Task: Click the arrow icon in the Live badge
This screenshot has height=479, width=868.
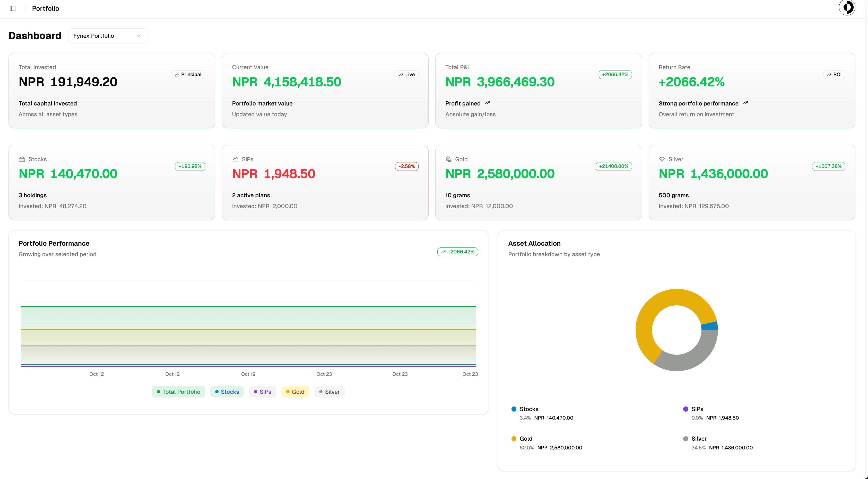Action: point(401,74)
